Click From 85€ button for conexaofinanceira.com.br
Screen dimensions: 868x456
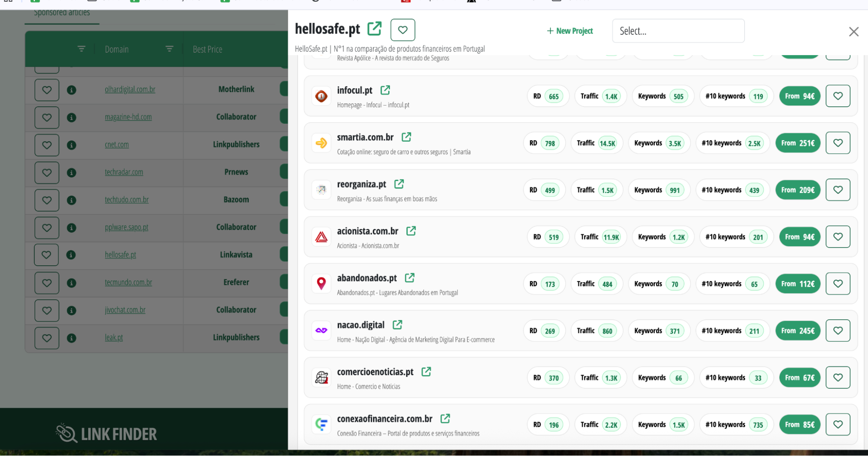800,424
